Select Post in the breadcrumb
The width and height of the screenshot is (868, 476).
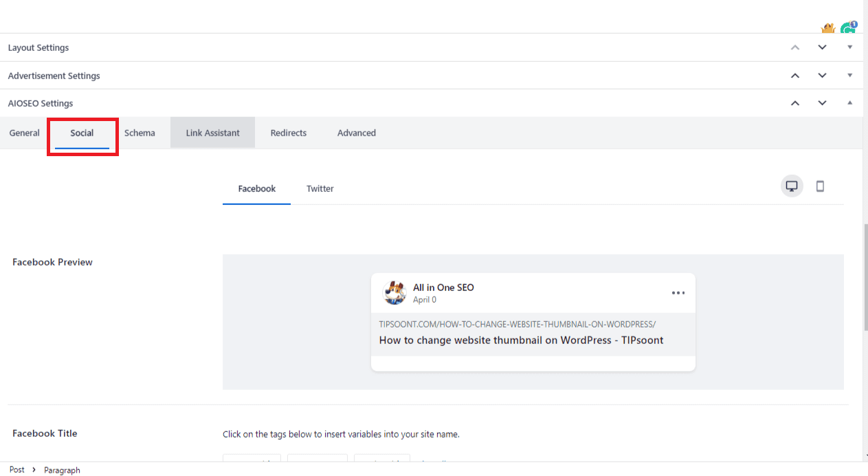[x=17, y=470]
